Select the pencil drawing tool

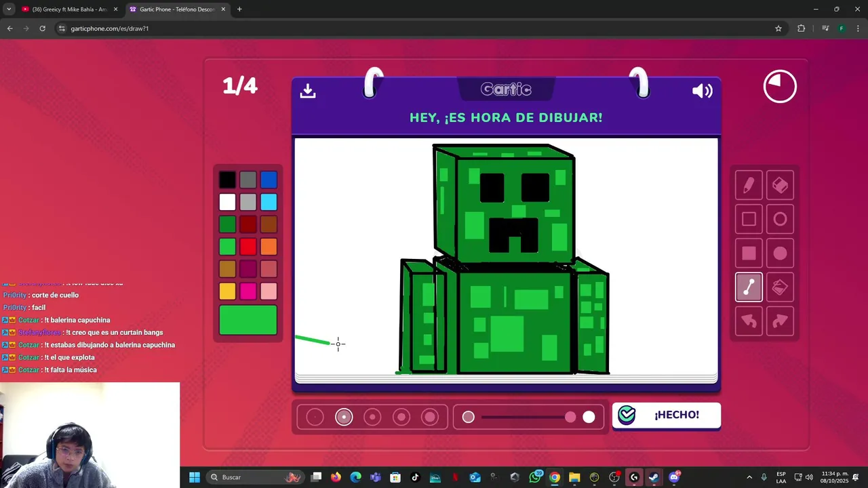(749, 185)
